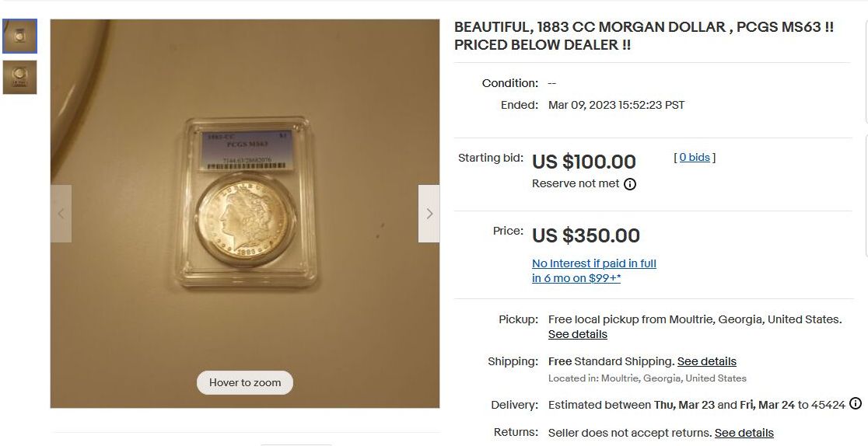Viewport: 868px width, 446px height.
Task: Select the first coin thumbnail
Action: pyautogui.click(x=19, y=36)
